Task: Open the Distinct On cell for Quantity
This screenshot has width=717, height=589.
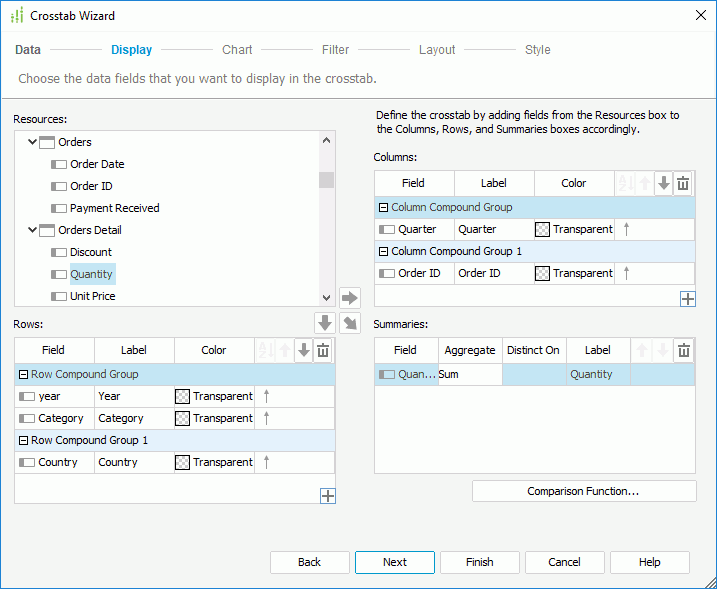Action: [534, 374]
